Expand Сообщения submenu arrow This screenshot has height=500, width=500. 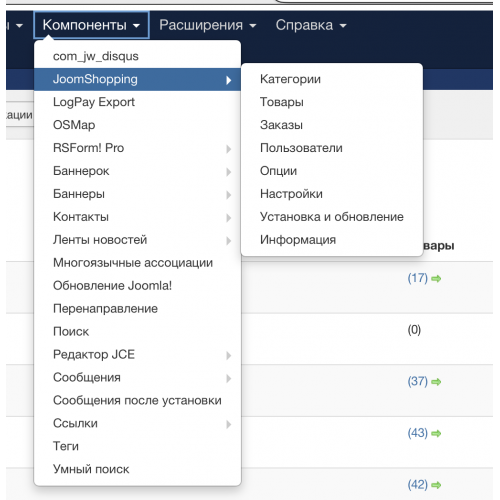228,378
